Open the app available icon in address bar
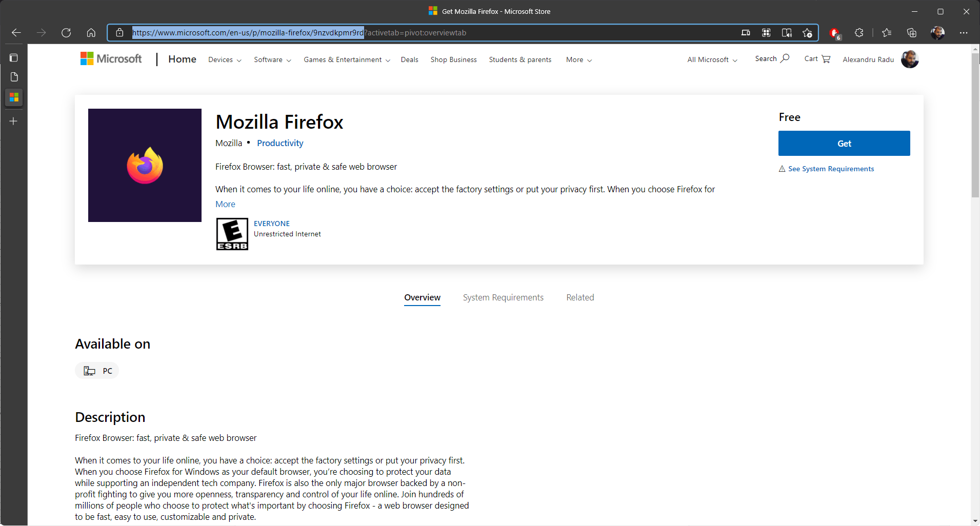Image resolution: width=980 pixels, height=526 pixels. pos(746,33)
